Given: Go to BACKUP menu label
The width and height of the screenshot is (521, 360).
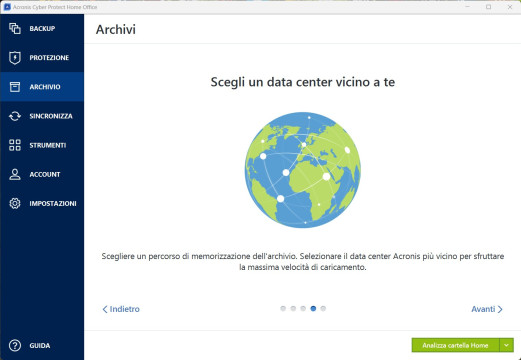Looking at the screenshot, I should (x=42, y=29).
